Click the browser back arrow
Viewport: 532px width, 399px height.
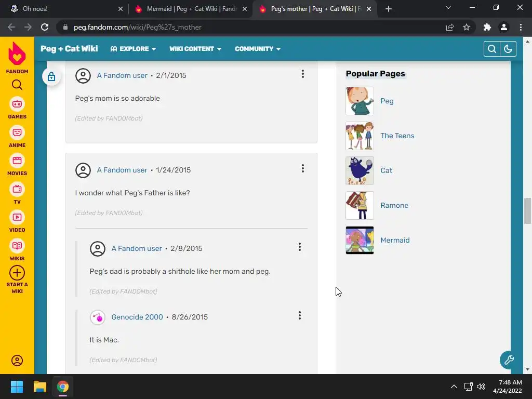click(x=11, y=27)
